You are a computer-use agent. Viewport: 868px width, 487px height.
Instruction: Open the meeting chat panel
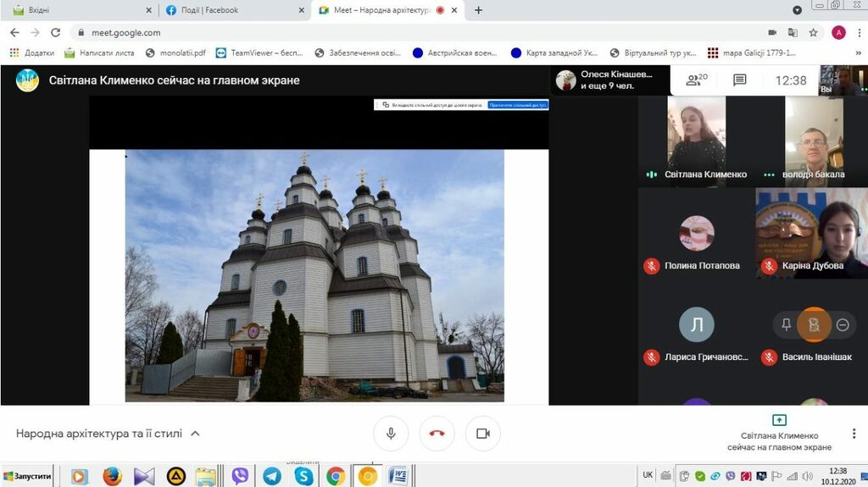[739, 80]
